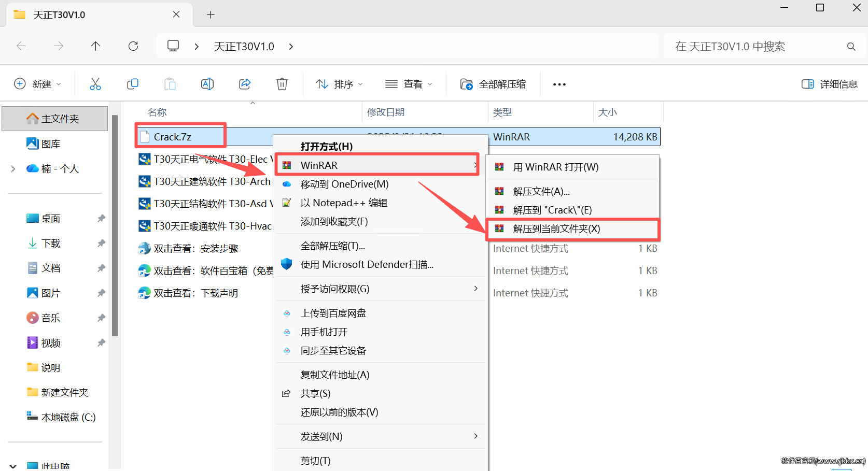Expand the 发送到(N) submenu
The width and height of the screenshot is (868, 471).
[381, 436]
